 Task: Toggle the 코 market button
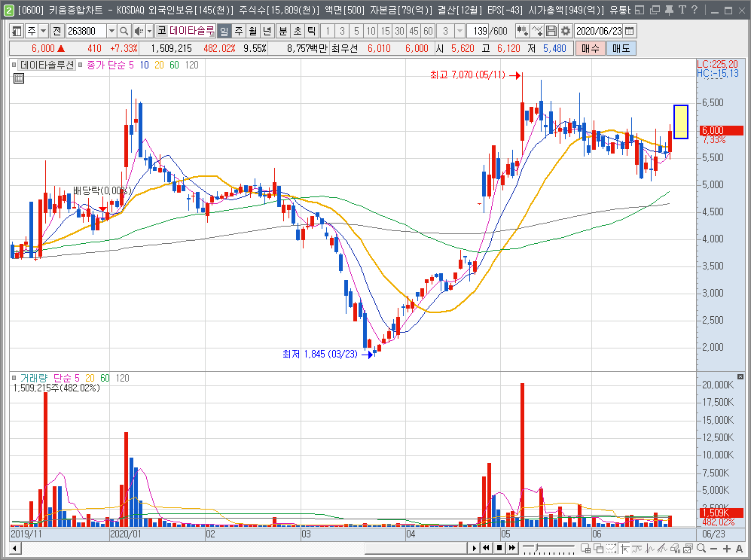[x=162, y=31]
